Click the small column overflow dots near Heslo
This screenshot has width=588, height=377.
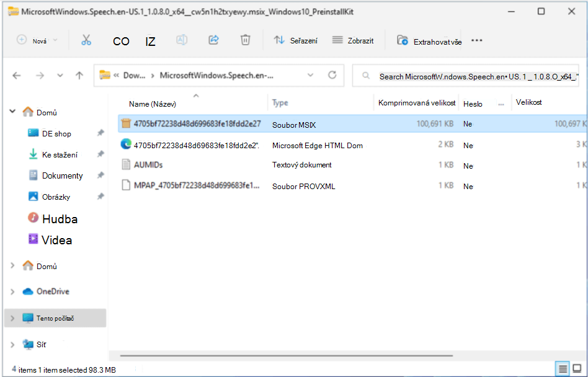tap(501, 104)
